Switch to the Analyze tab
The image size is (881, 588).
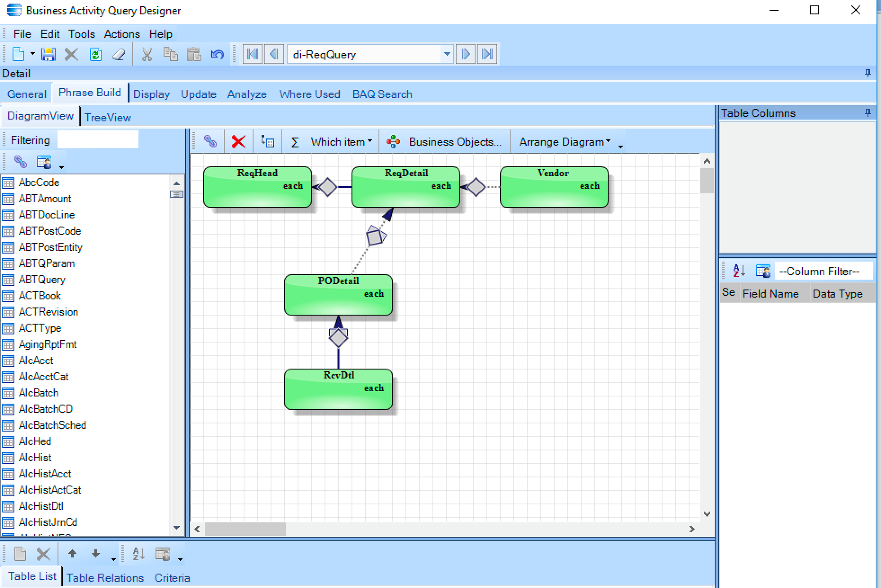(x=247, y=94)
